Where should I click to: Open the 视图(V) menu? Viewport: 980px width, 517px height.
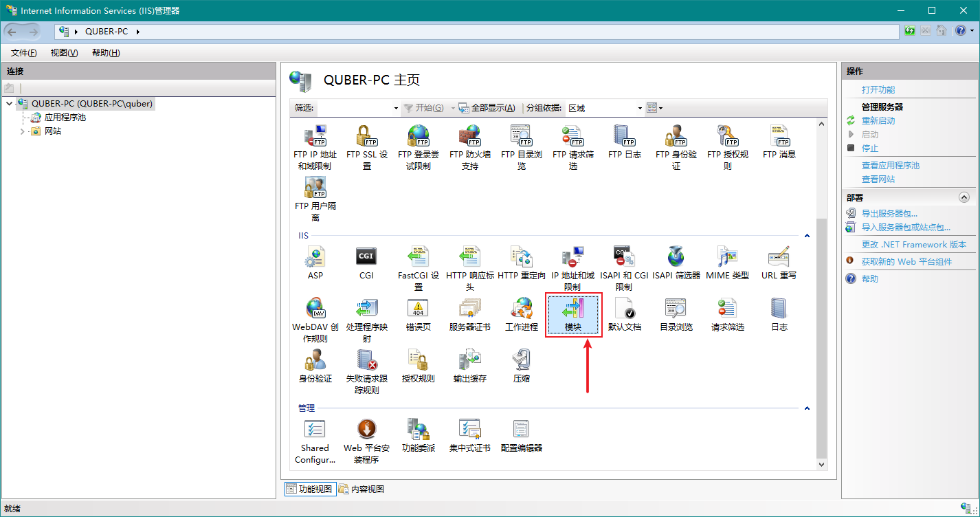[x=64, y=53]
